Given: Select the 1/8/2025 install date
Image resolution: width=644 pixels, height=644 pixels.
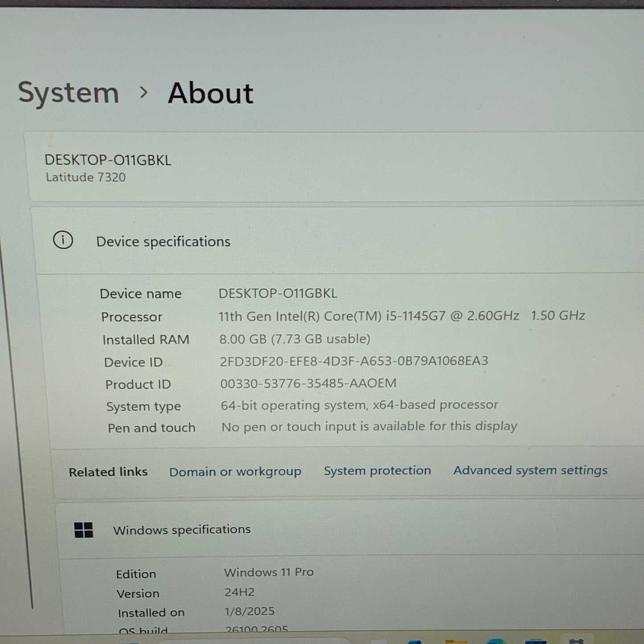Looking at the screenshot, I should coord(250,611).
